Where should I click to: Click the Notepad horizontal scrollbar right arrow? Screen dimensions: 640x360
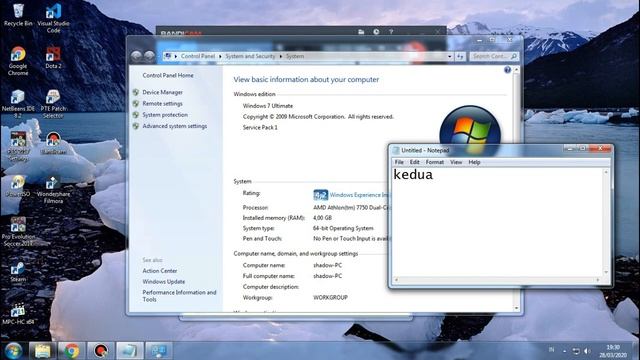point(598,280)
